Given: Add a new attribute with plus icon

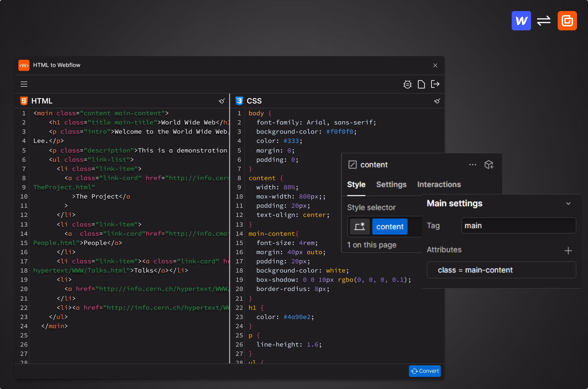Looking at the screenshot, I should tap(568, 251).
